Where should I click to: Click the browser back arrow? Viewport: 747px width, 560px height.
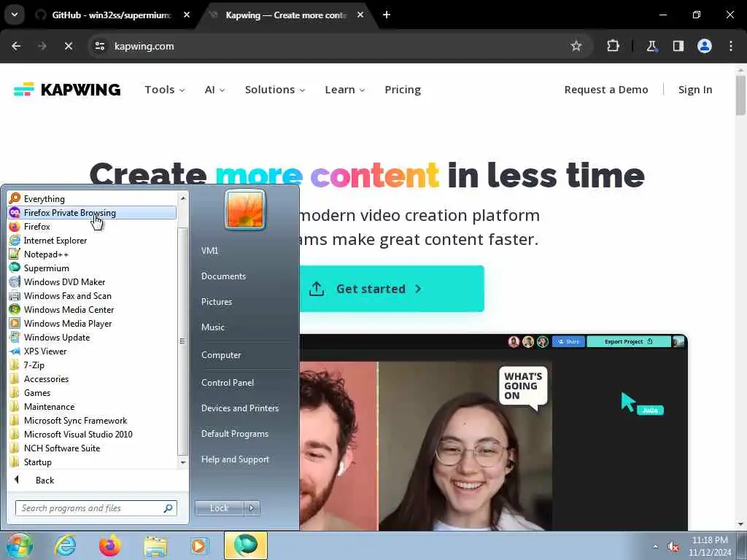coord(16,46)
